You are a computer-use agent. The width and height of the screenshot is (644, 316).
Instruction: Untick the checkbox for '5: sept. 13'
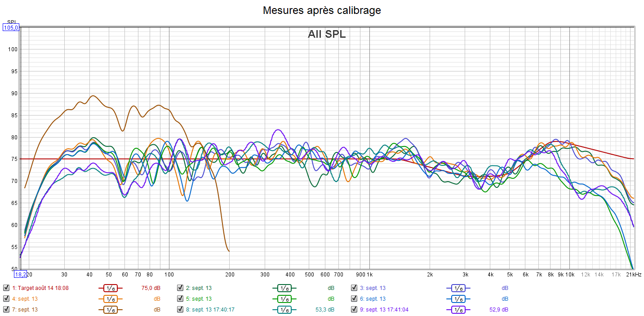click(180, 299)
